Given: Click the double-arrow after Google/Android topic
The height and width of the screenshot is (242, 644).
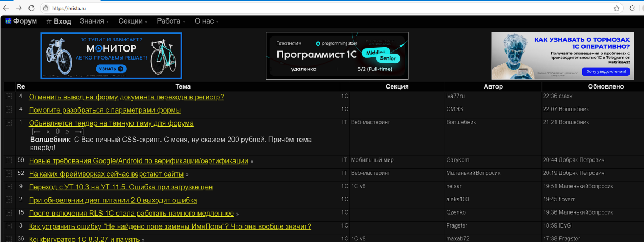Looking at the screenshot, I should 252,161.
